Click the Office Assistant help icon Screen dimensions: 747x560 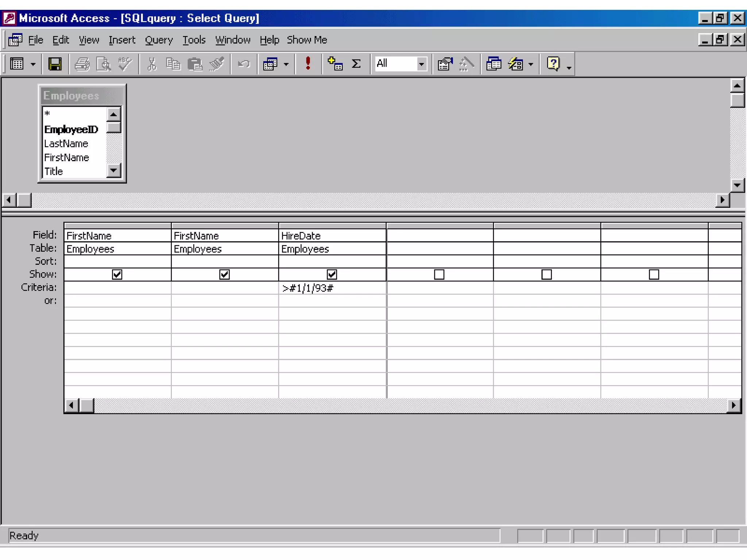(x=553, y=64)
